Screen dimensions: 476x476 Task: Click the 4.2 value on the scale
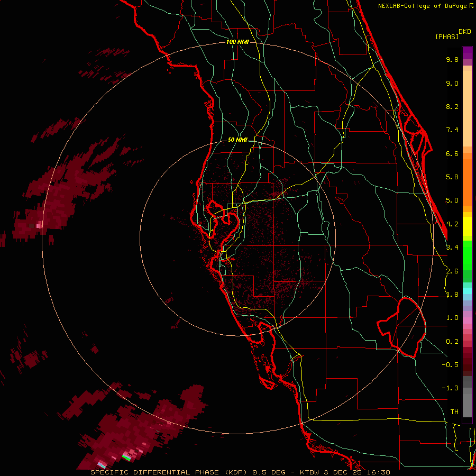tap(452, 224)
